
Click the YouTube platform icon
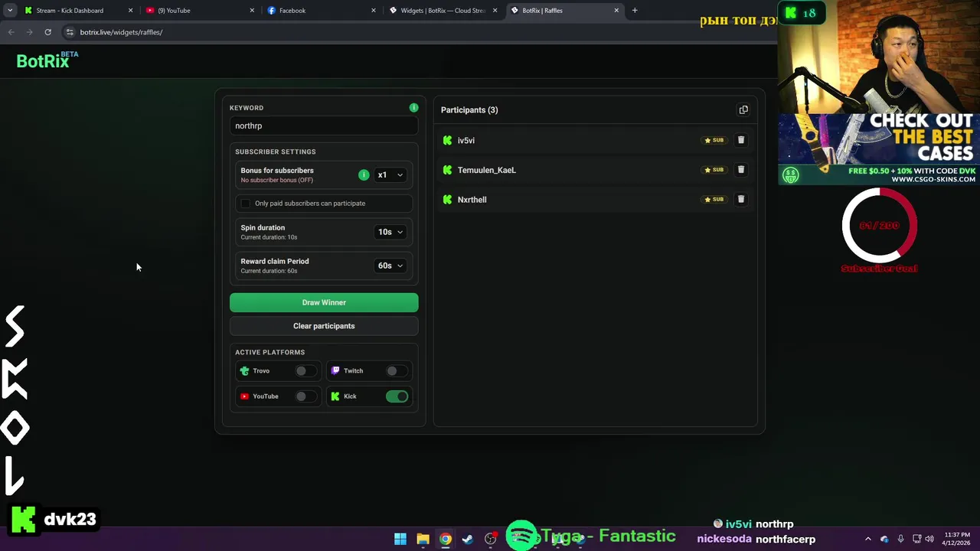[x=244, y=396]
